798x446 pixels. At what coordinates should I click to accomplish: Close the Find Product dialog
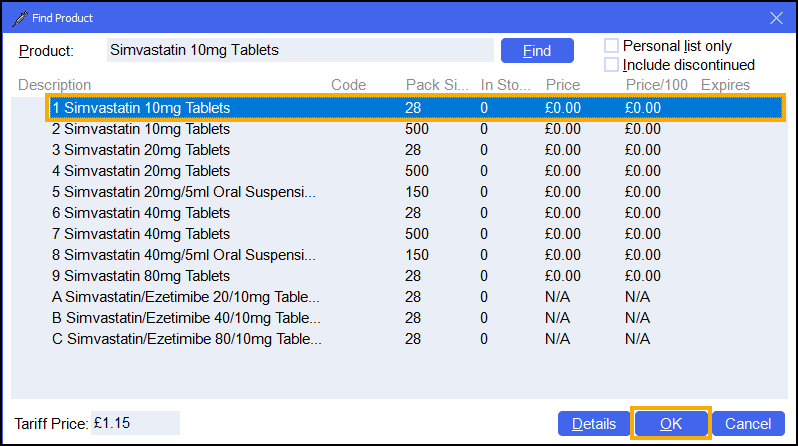tap(775, 16)
